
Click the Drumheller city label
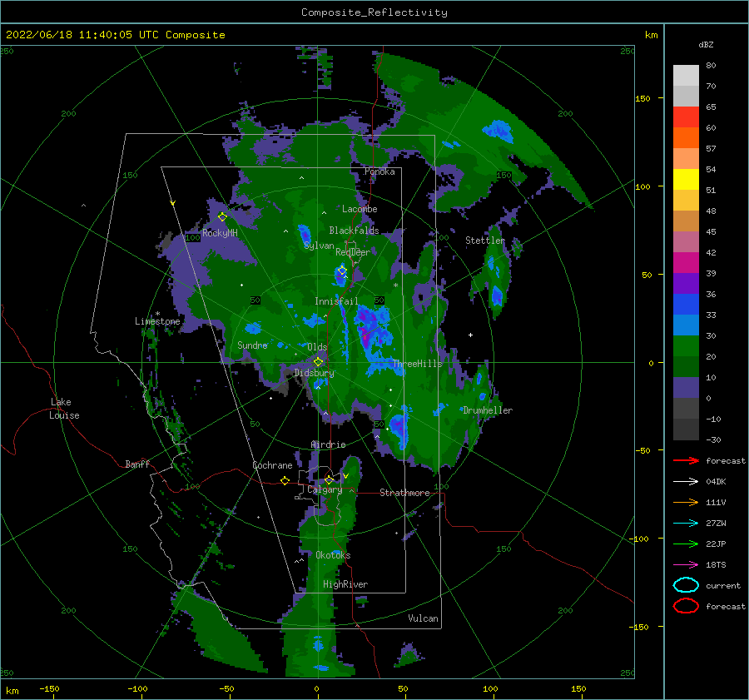point(488,410)
